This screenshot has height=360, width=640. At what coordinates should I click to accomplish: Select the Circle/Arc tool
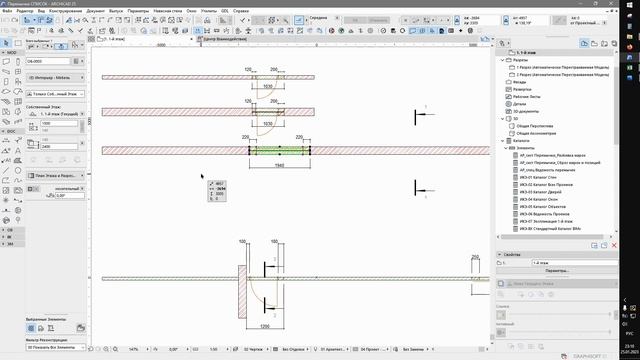click(x=18, y=170)
